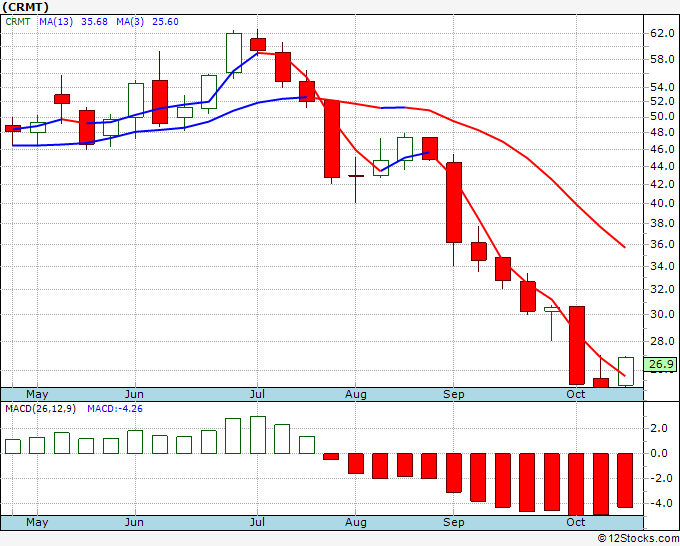Click the 0.0 MACD axis label
Viewport: 680px width, 546px height.
659,454
